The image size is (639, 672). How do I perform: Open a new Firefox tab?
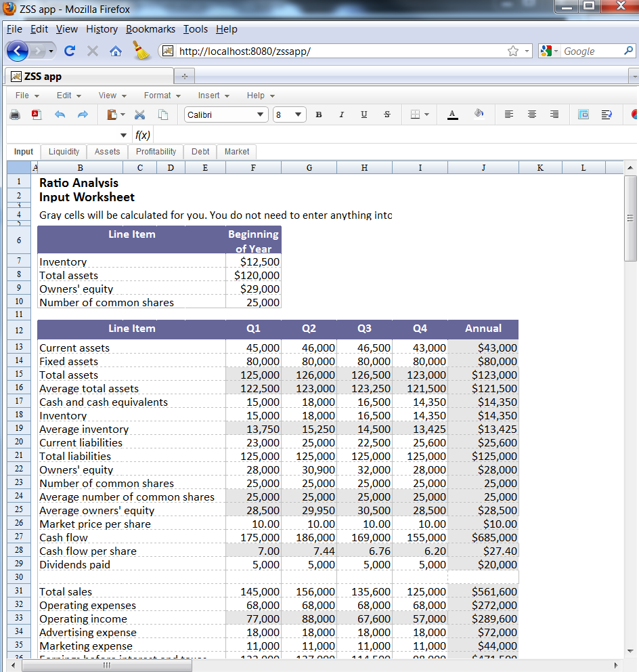[185, 77]
